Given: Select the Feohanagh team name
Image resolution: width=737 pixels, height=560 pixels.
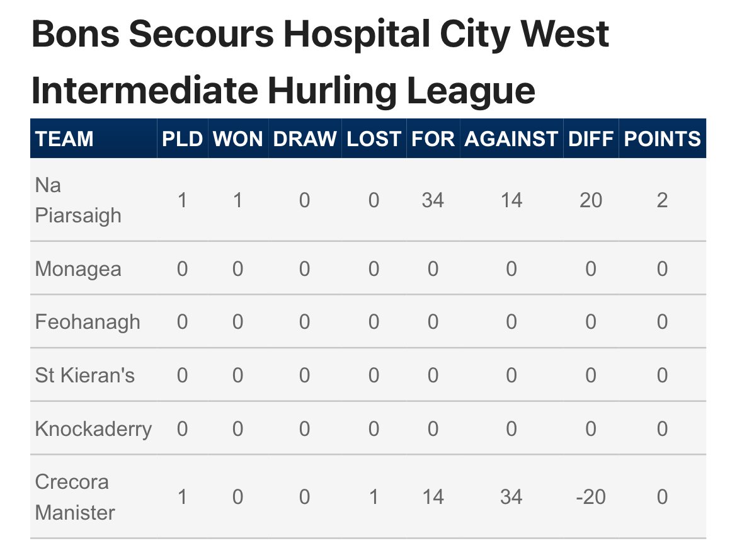Looking at the screenshot, I should click(88, 322).
